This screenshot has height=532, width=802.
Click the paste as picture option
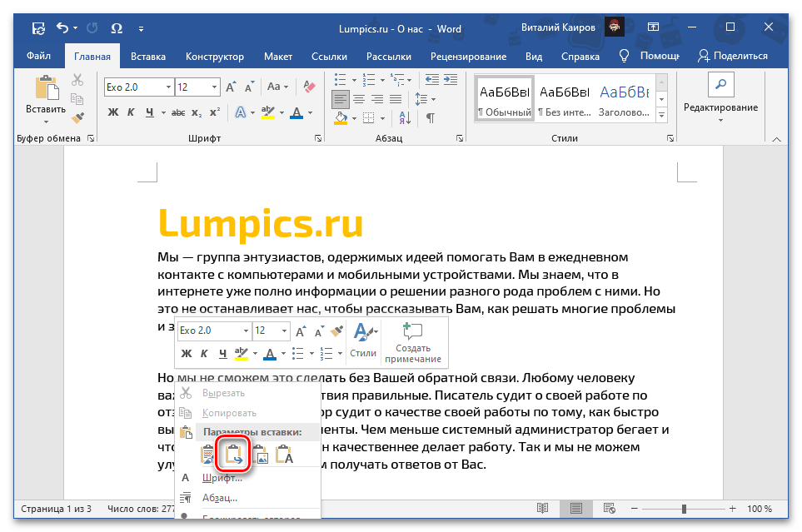click(262, 455)
